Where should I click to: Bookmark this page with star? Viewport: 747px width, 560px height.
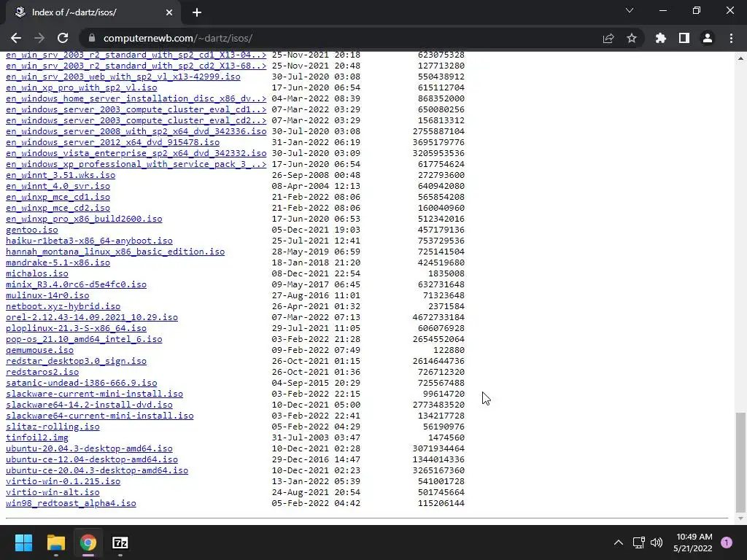(x=632, y=38)
